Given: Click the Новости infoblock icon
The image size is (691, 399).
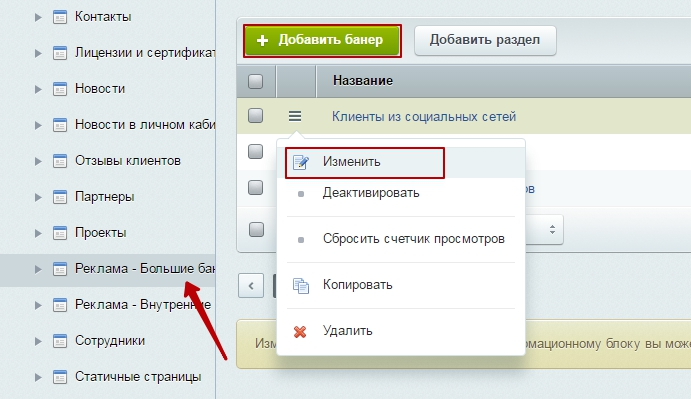Looking at the screenshot, I should (59, 89).
